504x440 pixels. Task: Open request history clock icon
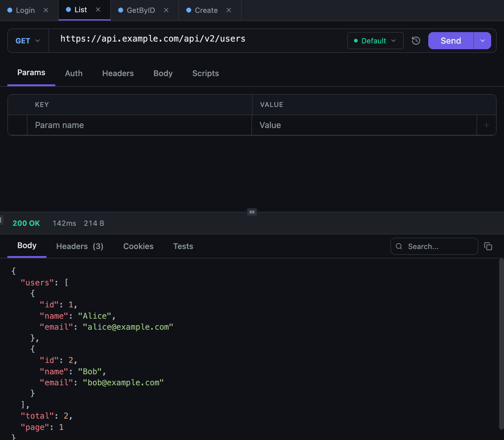(416, 41)
